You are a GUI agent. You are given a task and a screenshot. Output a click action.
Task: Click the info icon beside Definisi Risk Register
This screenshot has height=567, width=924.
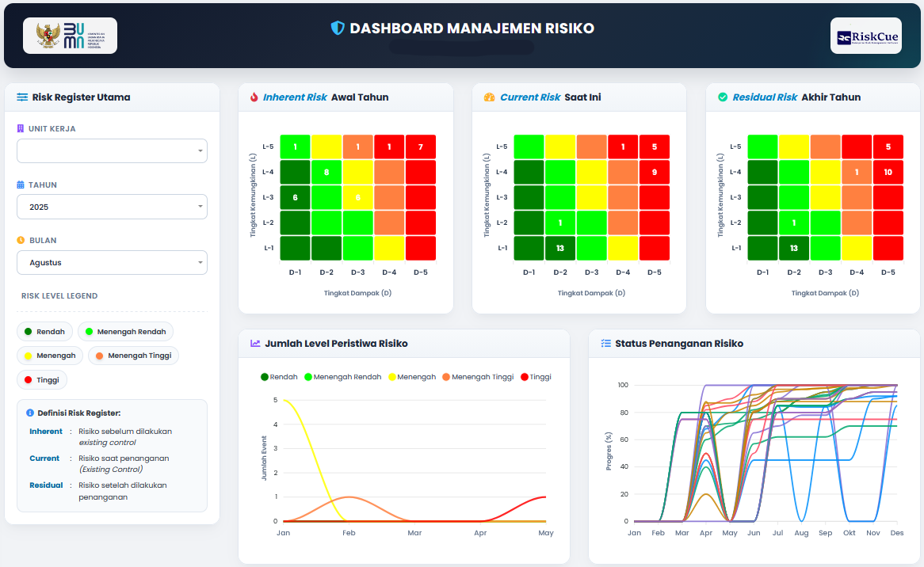click(30, 413)
